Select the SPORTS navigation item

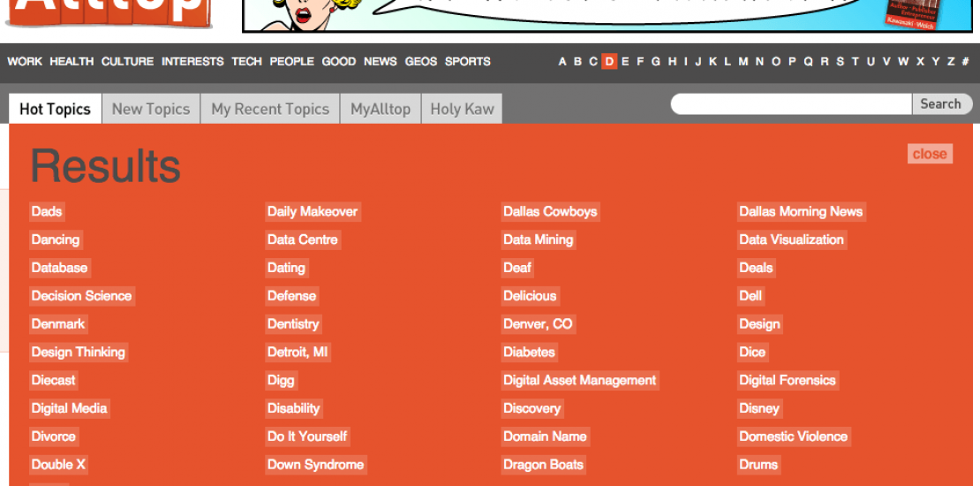click(x=467, y=62)
